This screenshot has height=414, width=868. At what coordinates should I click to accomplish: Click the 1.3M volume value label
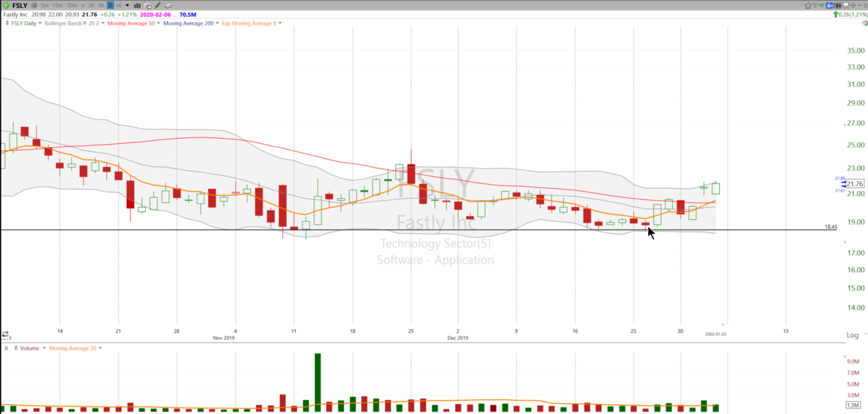[853, 405]
